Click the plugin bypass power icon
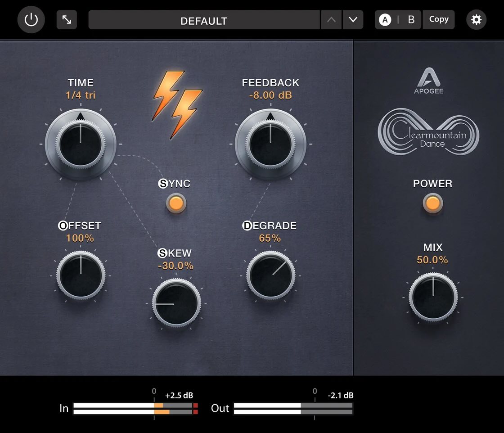The image size is (504, 433). click(x=31, y=19)
